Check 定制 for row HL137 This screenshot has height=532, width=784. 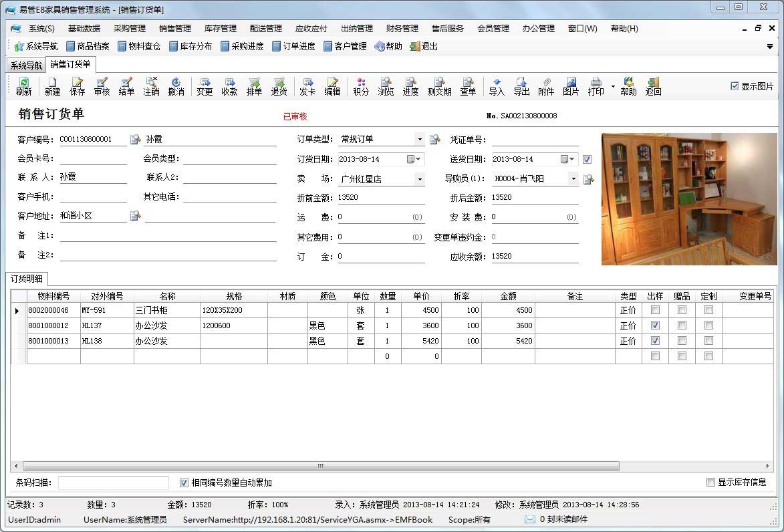pos(708,325)
